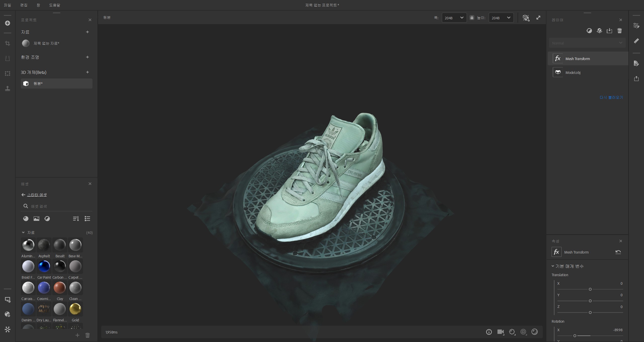Click the 다시 불러오기 link
The width and height of the screenshot is (644, 342).
[x=611, y=97]
